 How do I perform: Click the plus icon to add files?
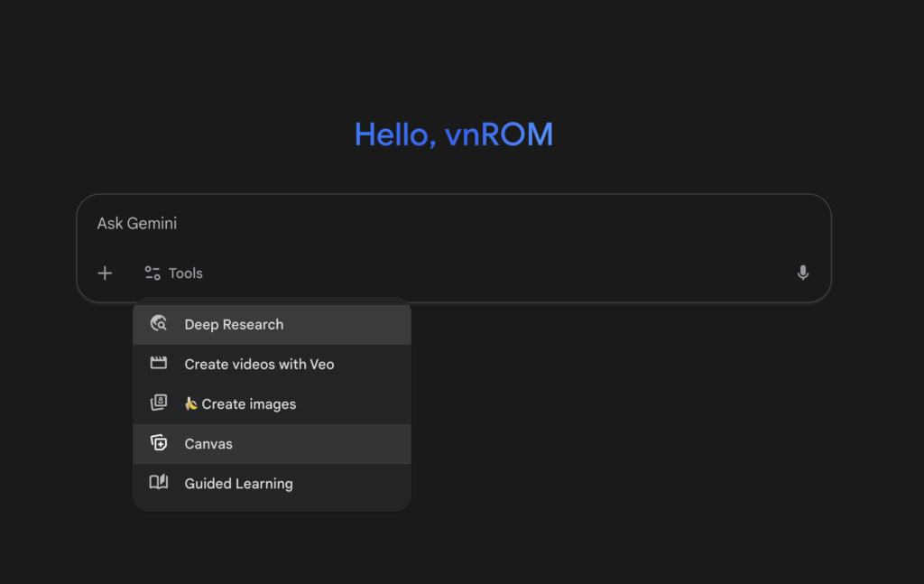(105, 273)
